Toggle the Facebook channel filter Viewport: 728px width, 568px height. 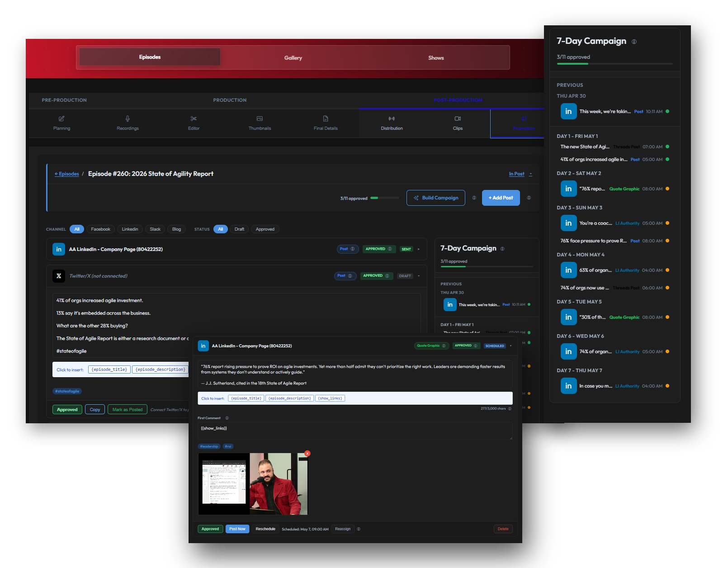click(x=100, y=229)
